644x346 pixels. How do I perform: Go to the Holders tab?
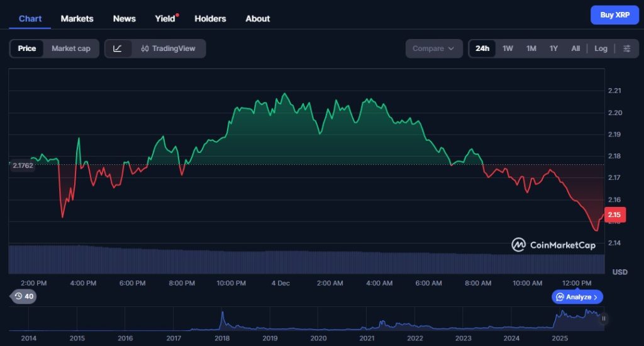(x=210, y=18)
